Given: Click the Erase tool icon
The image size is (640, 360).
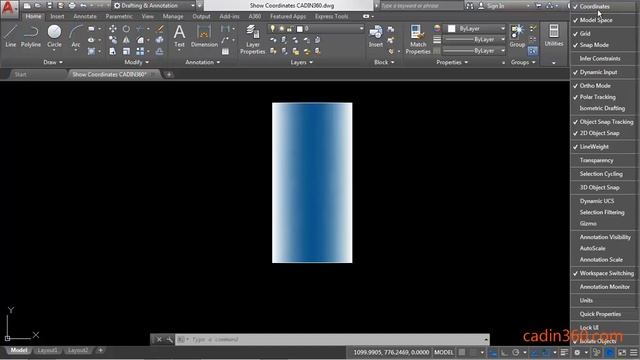Looking at the screenshot, I should pyautogui.click(x=160, y=29).
